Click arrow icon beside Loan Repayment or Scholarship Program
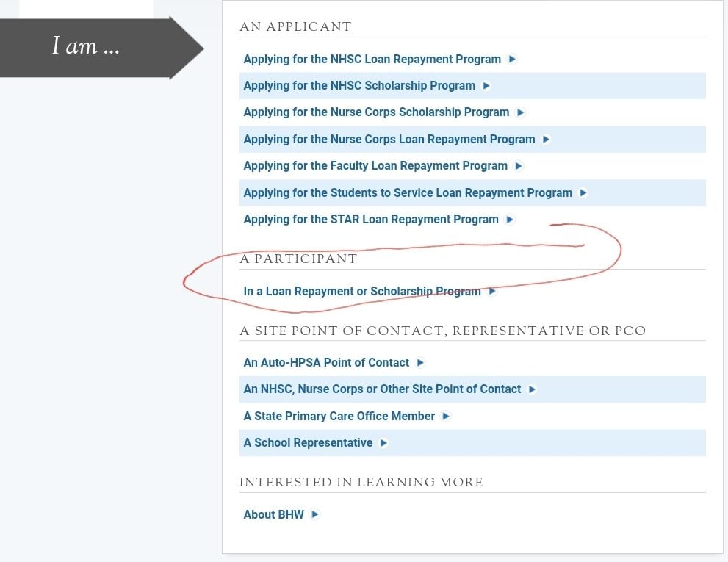 (x=492, y=291)
